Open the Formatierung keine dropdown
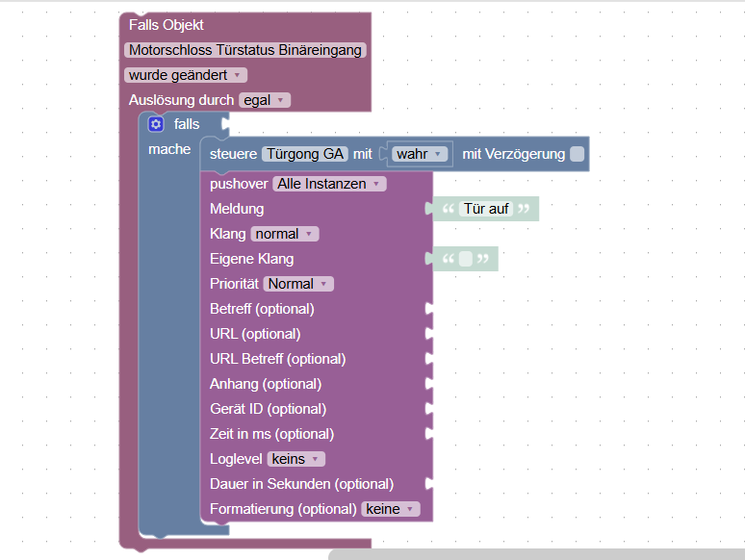Viewport: 745px width, 560px height. [x=391, y=509]
